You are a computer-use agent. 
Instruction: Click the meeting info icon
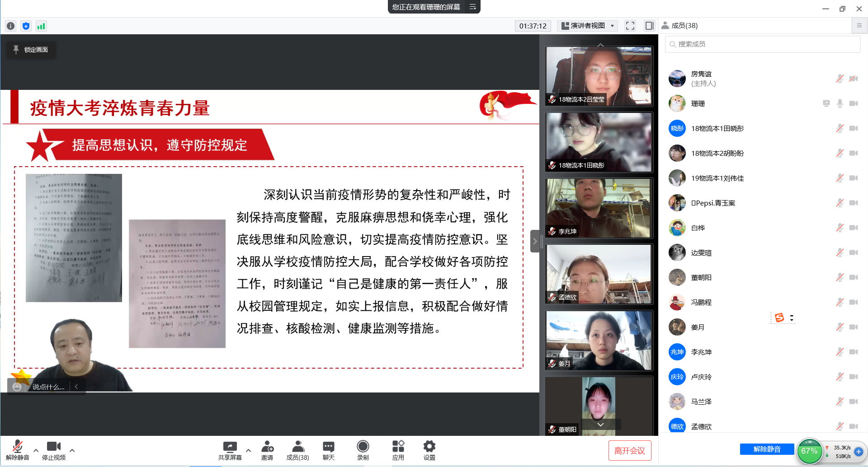pos(11,26)
